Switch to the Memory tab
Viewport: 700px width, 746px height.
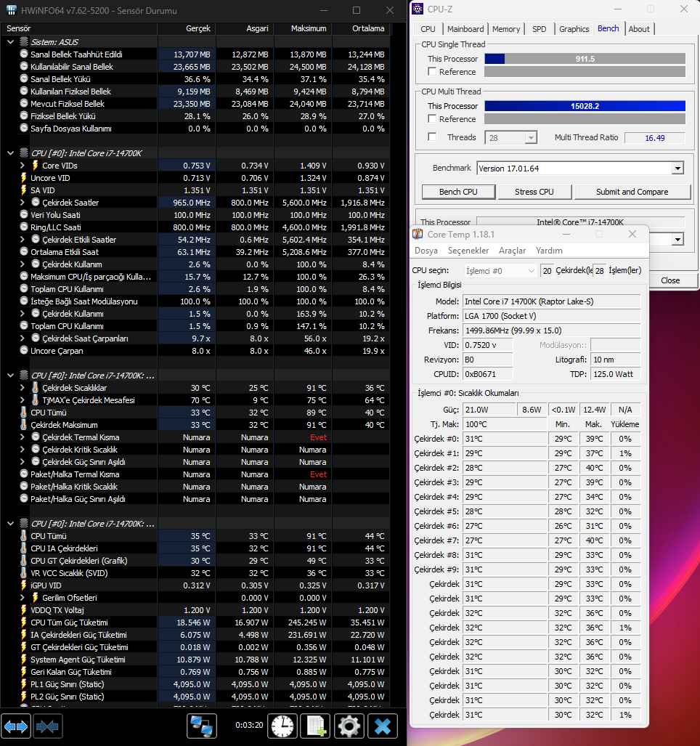pos(506,29)
